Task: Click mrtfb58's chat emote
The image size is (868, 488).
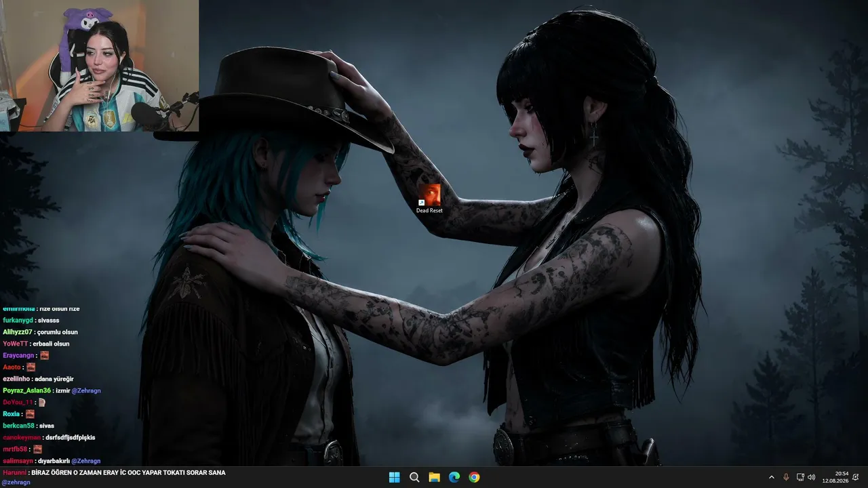Action: point(37,449)
